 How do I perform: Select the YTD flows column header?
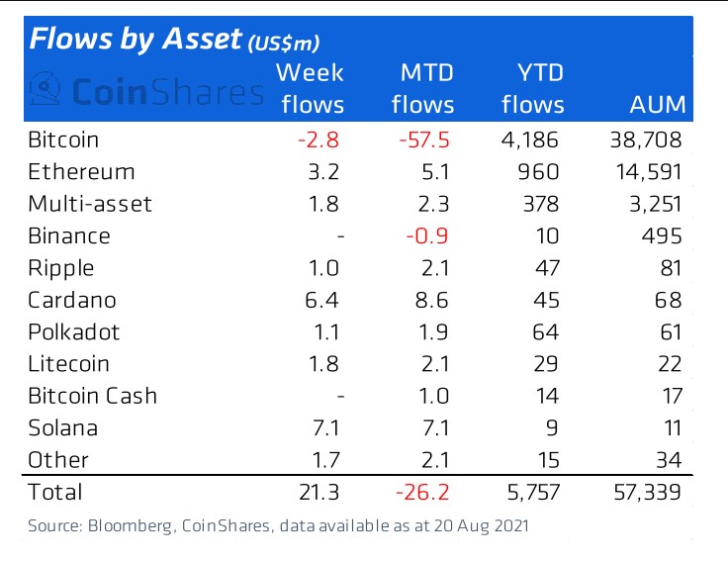(532, 88)
